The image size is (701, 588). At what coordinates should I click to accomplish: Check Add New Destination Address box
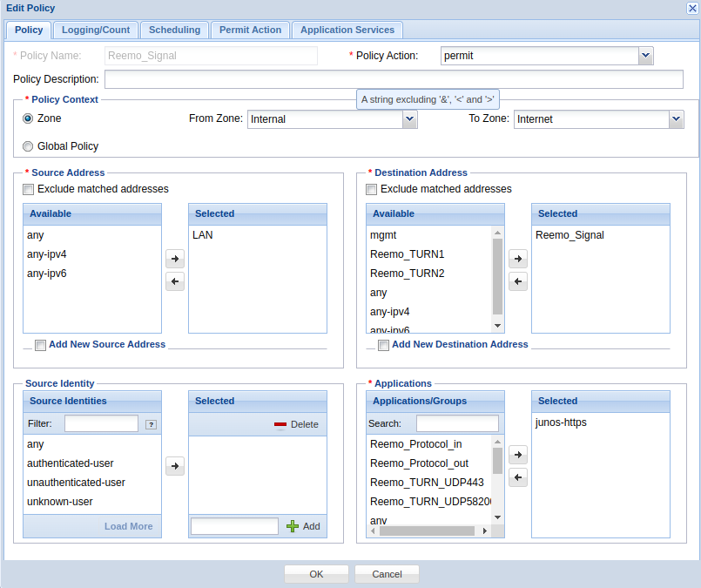(383, 345)
